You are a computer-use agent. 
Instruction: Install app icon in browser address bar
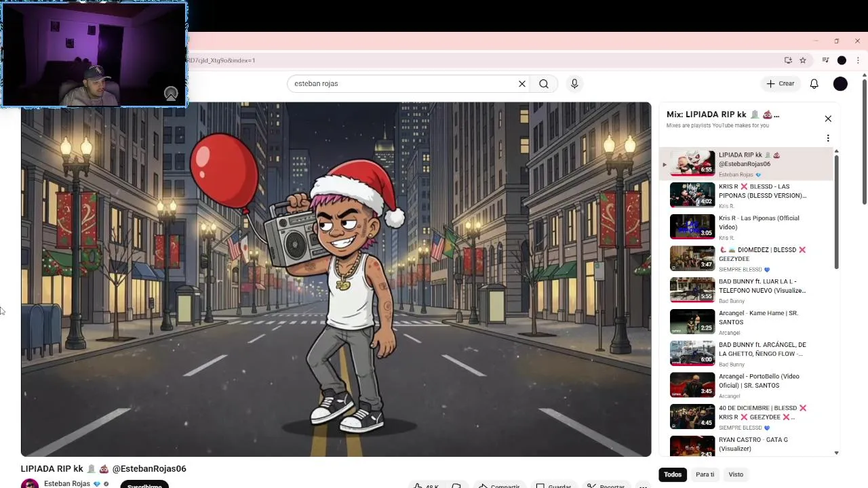tap(788, 60)
